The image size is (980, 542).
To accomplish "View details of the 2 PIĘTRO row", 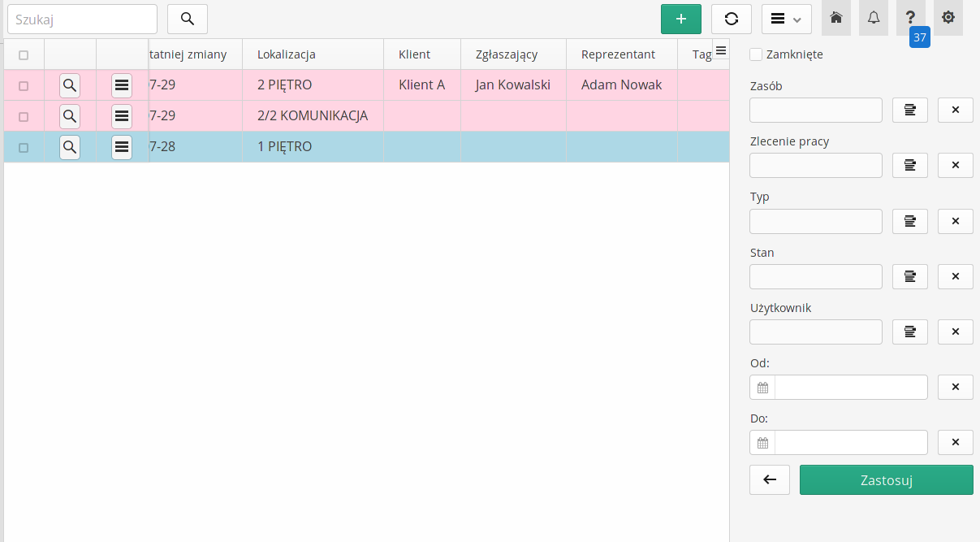I will click(70, 85).
